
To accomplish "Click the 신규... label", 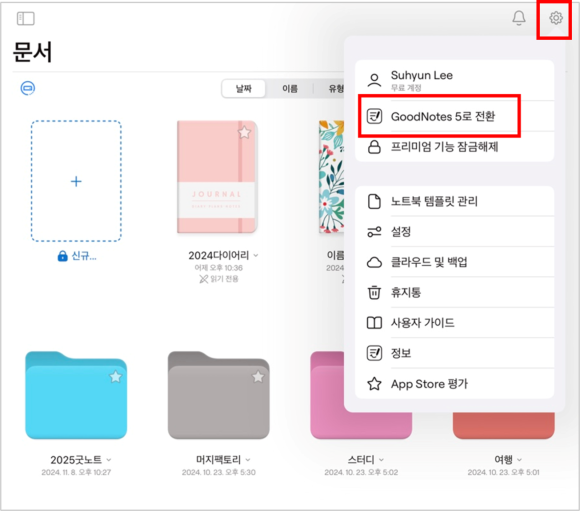I will coord(84,256).
